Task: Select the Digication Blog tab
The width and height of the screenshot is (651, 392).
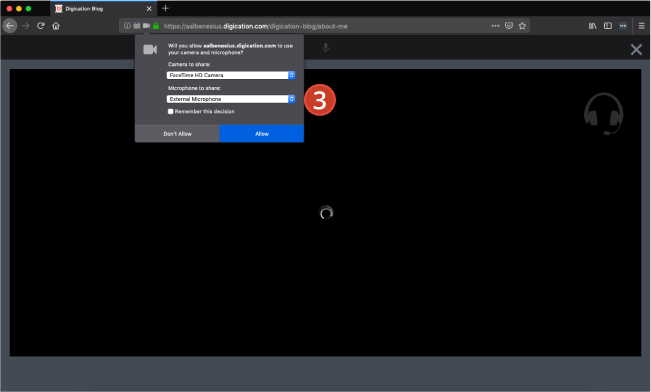Action: 103,9
